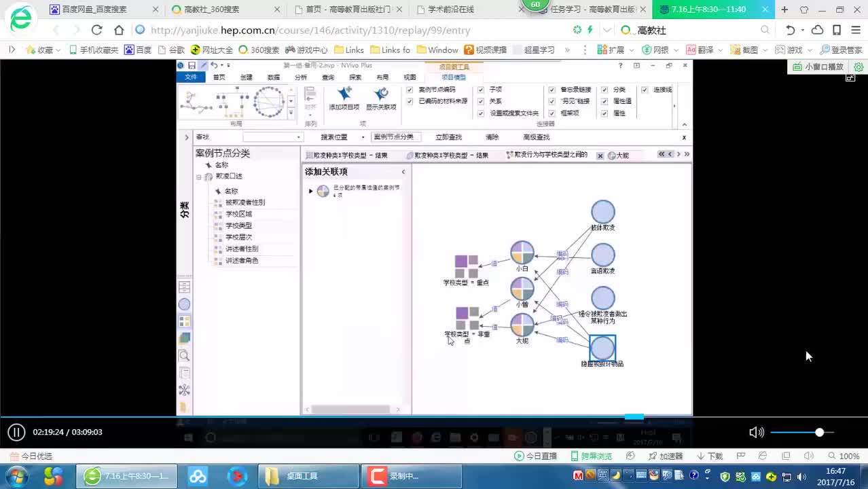Click the 清除 clear button
This screenshot has width=868, height=489.
tap(492, 137)
